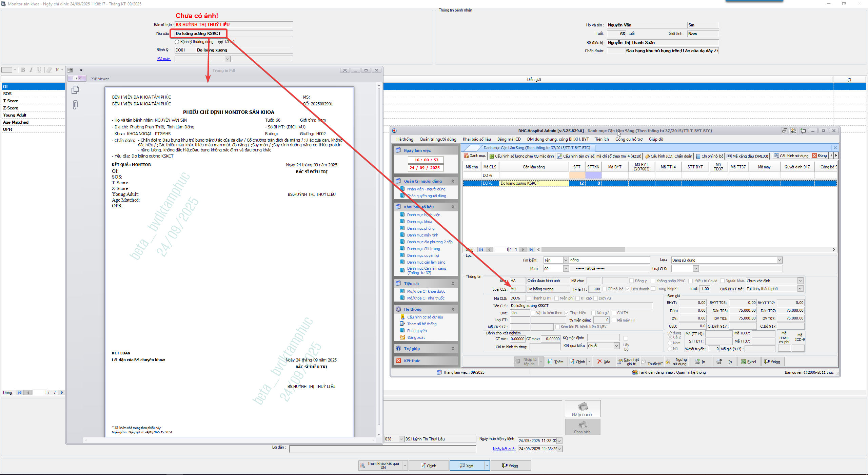Expand the Lọc Đang sử dụng dropdown
868x475 pixels.
pos(779,260)
